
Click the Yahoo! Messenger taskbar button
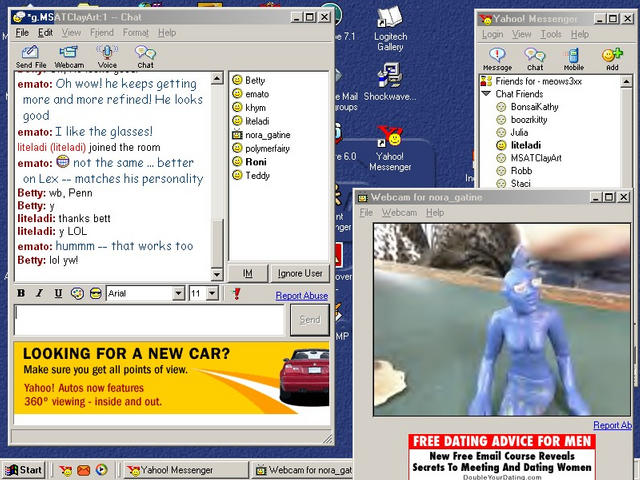(x=186, y=470)
